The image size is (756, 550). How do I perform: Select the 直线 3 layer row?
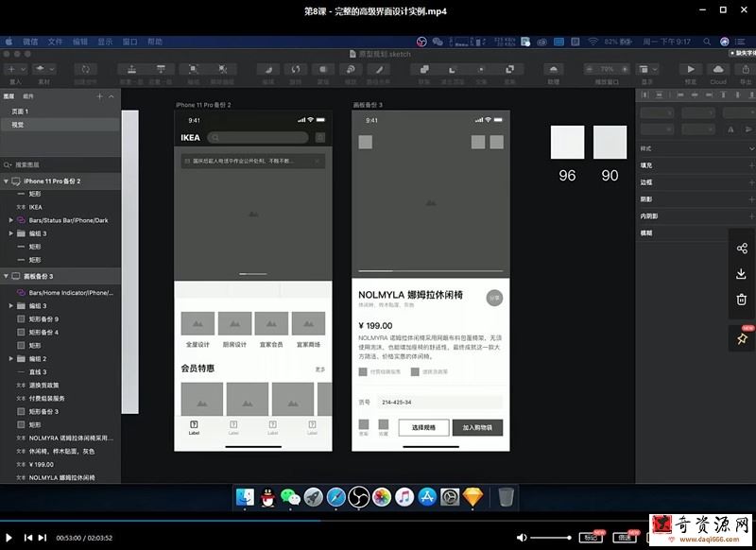60,372
